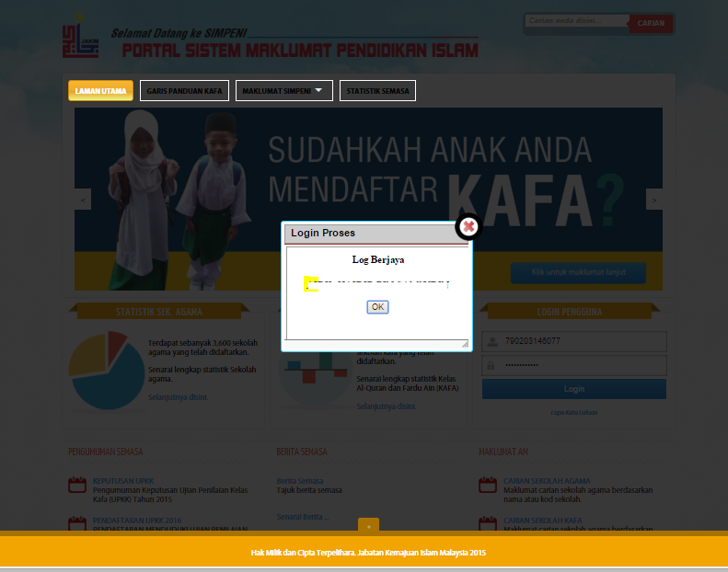Click the Login Proses dialog resize grip
The width and height of the screenshot is (728, 572).
[465, 344]
